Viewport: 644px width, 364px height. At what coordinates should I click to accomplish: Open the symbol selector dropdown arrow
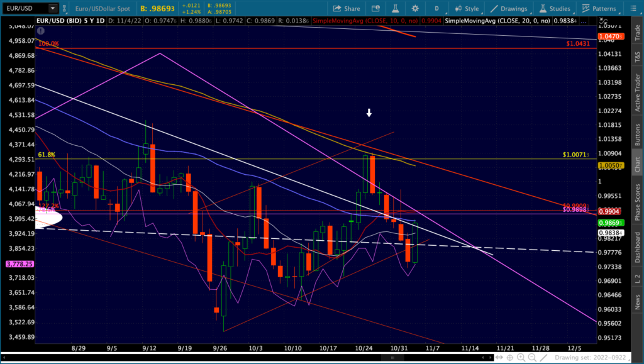[x=53, y=8]
